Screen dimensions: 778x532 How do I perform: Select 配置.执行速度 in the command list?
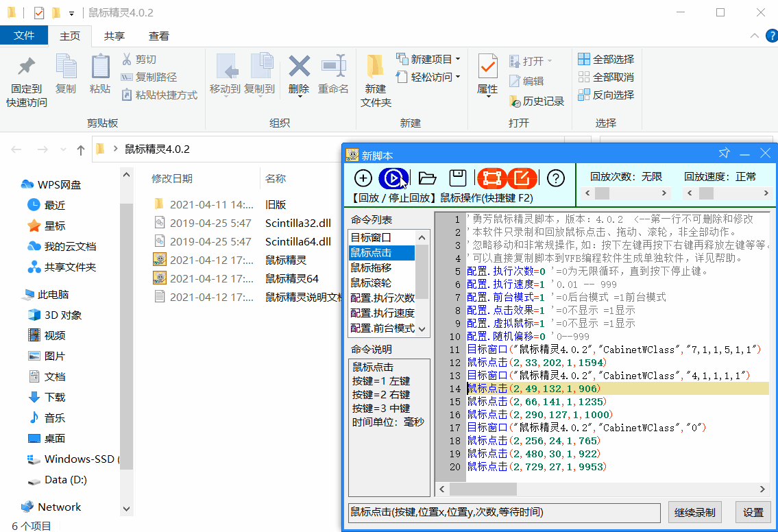(382, 313)
